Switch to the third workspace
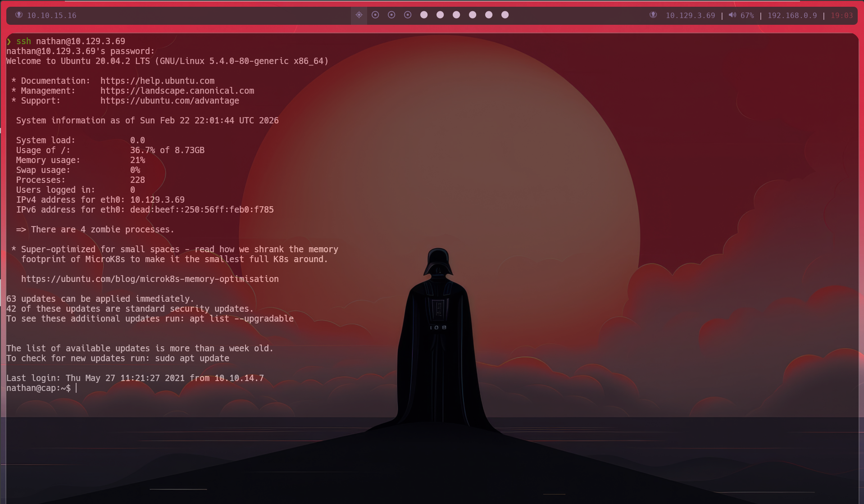Viewport: 864px width, 504px height. pyautogui.click(x=391, y=15)
